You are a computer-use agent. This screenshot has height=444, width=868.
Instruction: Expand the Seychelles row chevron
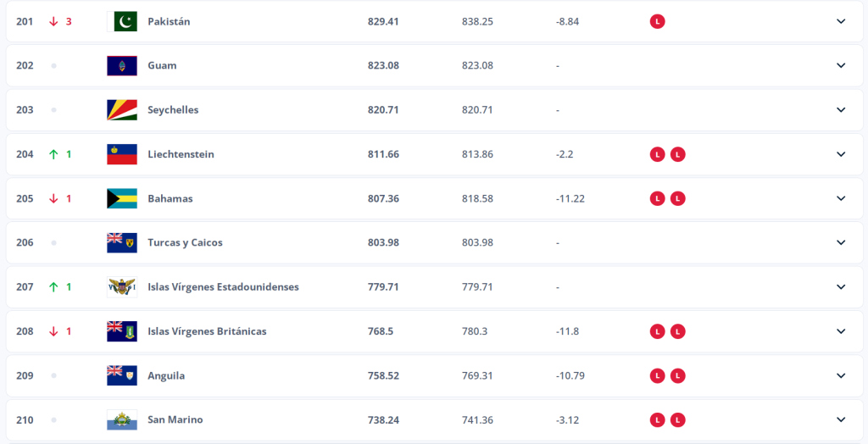click(x=841, y=109)
